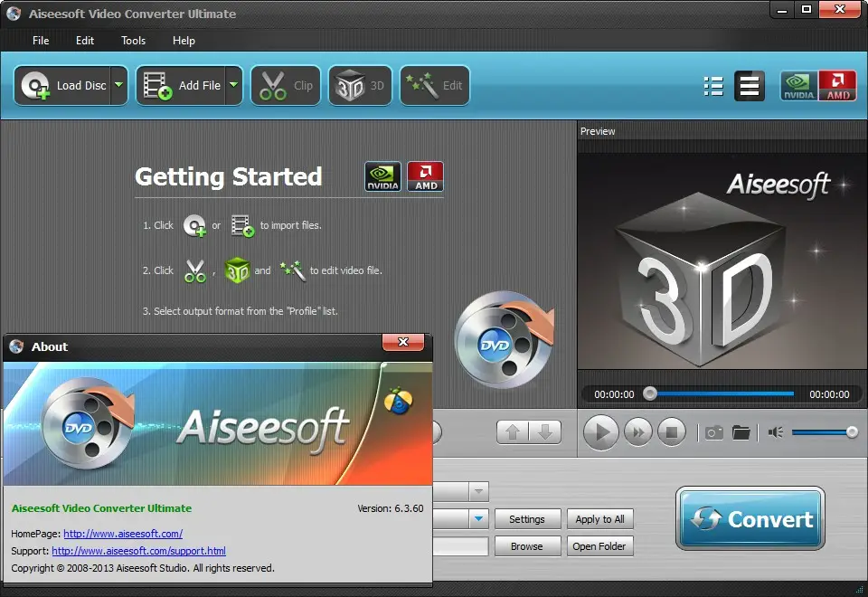Switch to compact list view mode
Screen dimensions: 868x597
click(x=750, y=86)
